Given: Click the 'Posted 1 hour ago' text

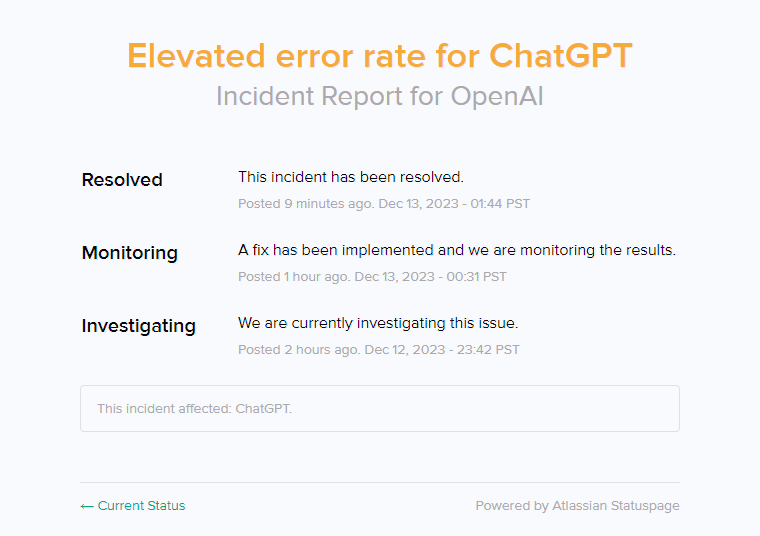Looking at the screenshot, I should 284,276.
